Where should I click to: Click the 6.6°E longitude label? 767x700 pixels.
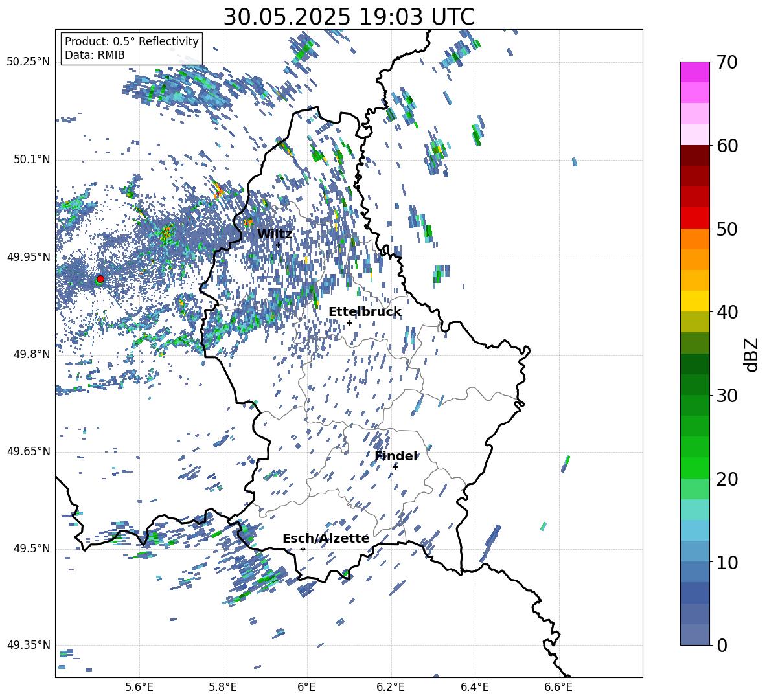558,687
